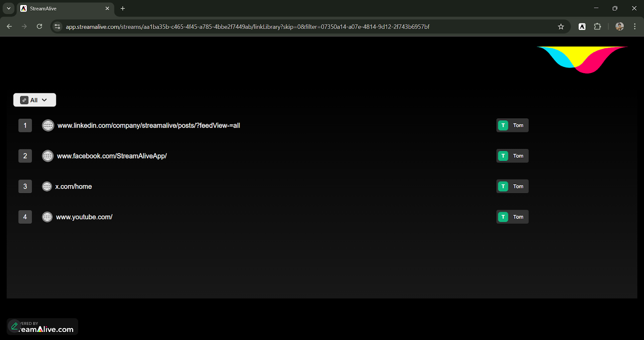Select the number 3 badge of x.com row
644x340 pixels.
(x=25, y=186)
